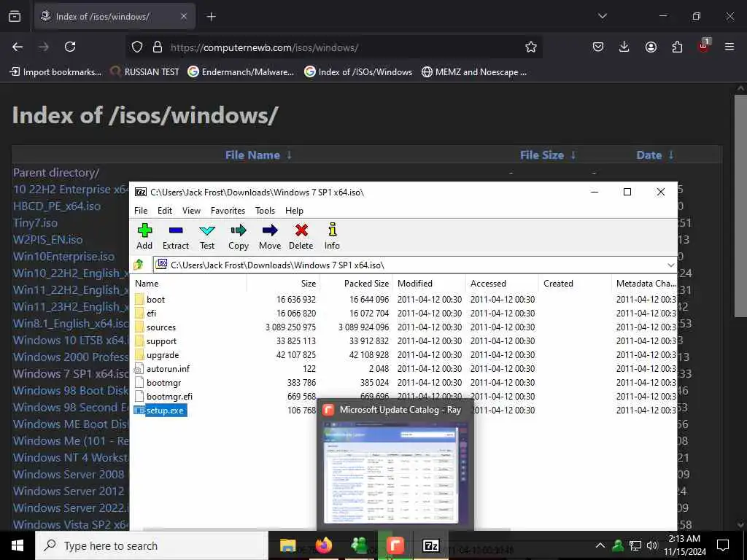Open File Explorer from the taskbar
The width and height of the screenshot is (747, 560).
pos(287,545)
